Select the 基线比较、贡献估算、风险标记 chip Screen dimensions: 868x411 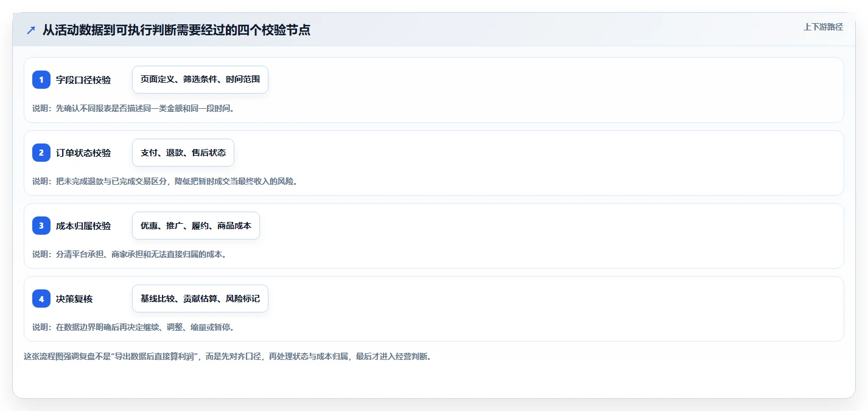coord(200,299)
